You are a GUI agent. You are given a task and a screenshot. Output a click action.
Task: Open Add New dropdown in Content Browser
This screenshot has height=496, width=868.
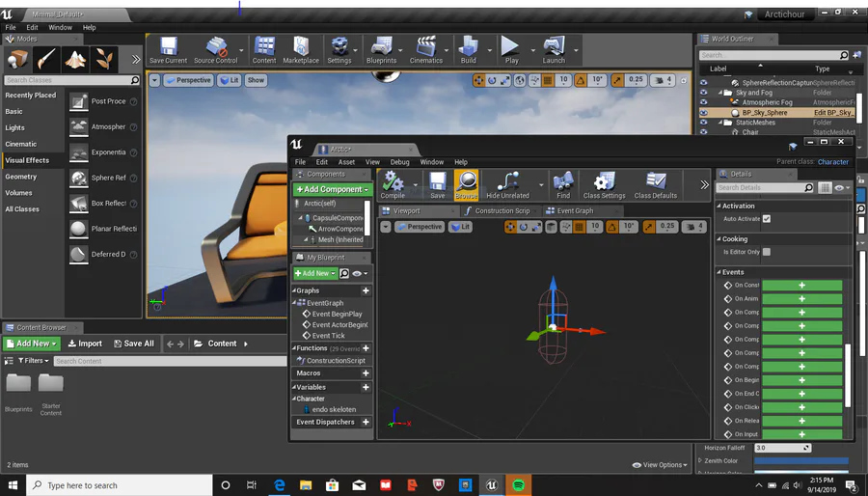pos(32,344)
